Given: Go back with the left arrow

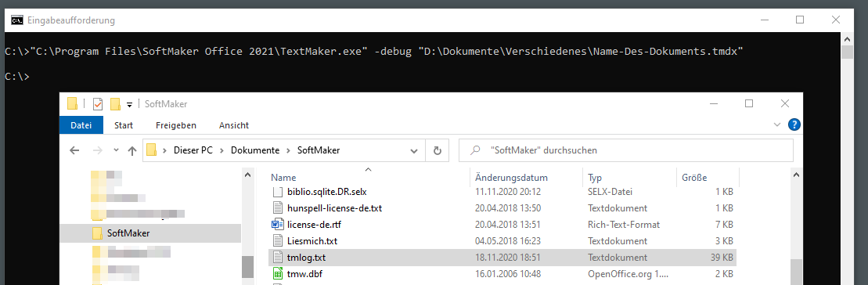Looking at the screenshot, I should [x=74, y=150].
